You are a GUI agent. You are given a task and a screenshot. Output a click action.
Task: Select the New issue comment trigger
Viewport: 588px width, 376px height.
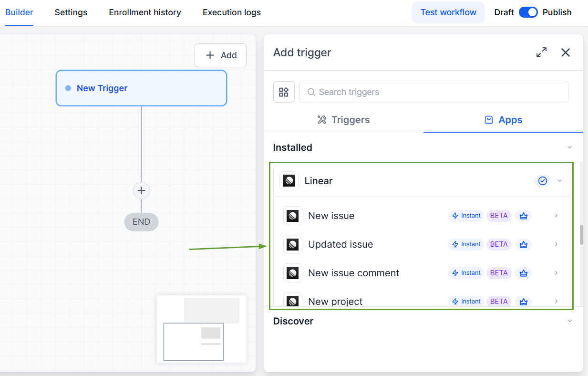[x=422, y=273]
